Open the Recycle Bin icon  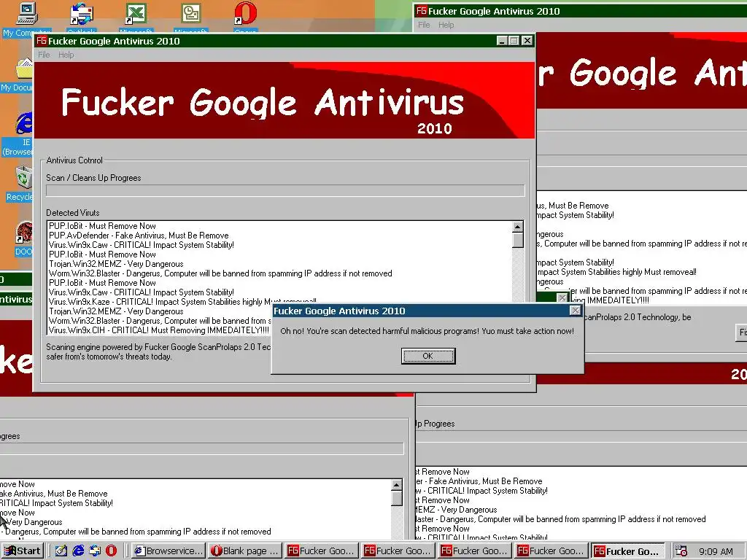pyautogui.click(x=24, y=178)
